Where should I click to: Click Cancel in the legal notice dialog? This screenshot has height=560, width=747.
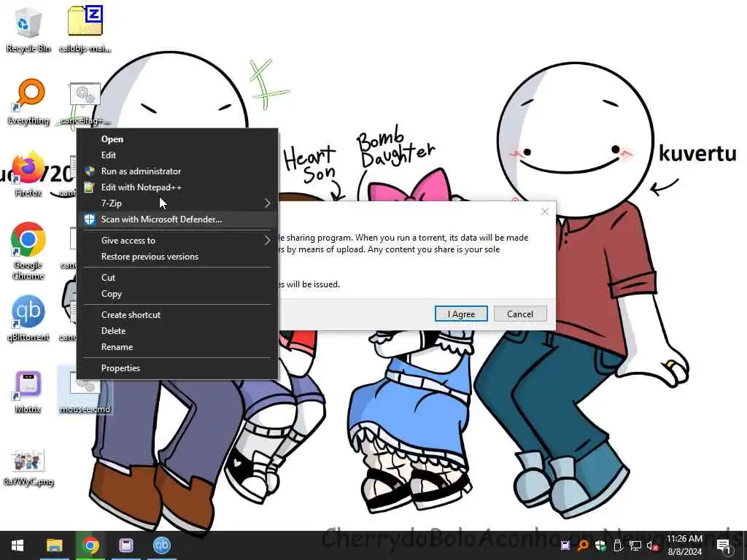(520, 314)
